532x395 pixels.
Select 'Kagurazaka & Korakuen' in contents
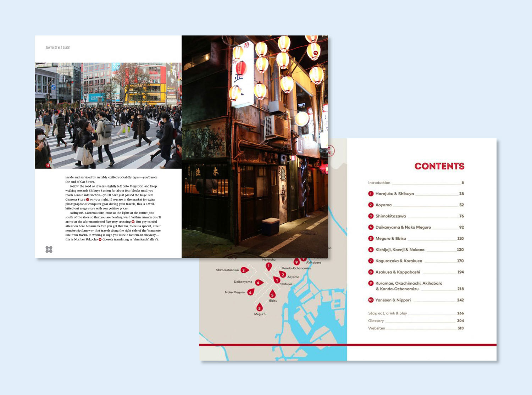pyautogui.click(x=399, y=261)
